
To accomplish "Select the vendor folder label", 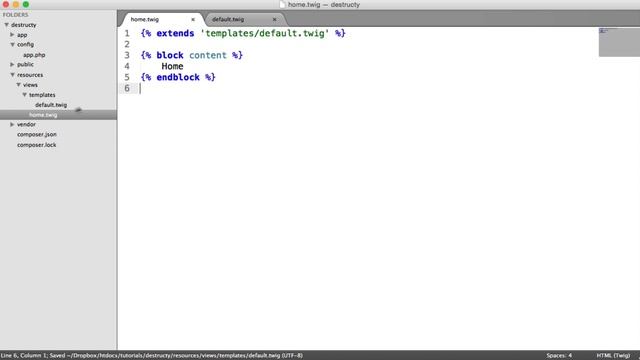I will [26, 124].
